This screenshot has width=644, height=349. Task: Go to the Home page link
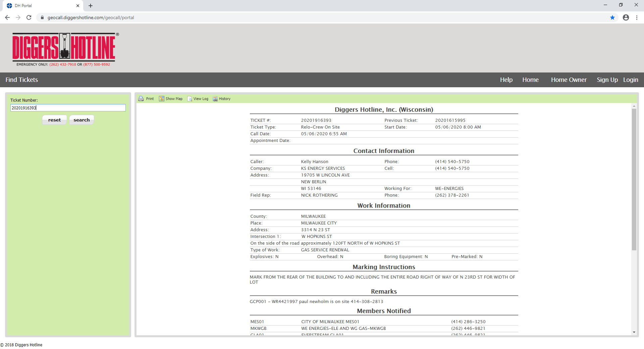530,80
